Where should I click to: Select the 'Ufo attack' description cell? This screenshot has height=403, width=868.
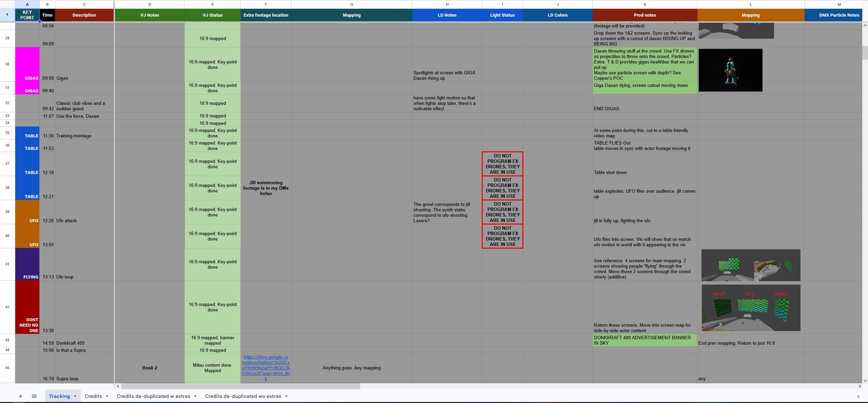tap(84, 212)
